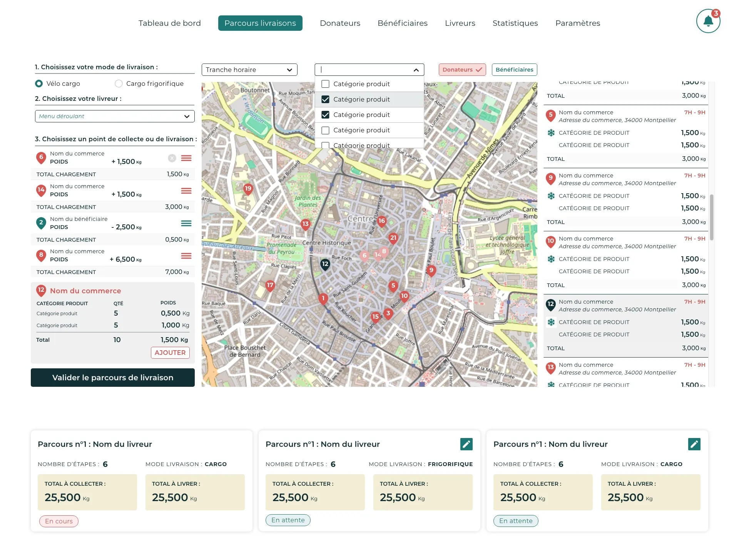Navigate to the Statistiques tab
The height and width of the screenshot is (560, 739).
(515, 23)
